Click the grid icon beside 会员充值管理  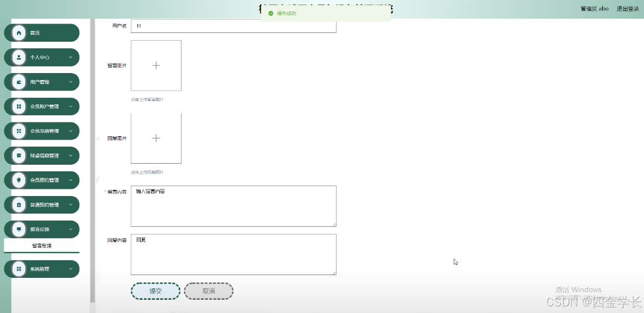pos(19,131)
